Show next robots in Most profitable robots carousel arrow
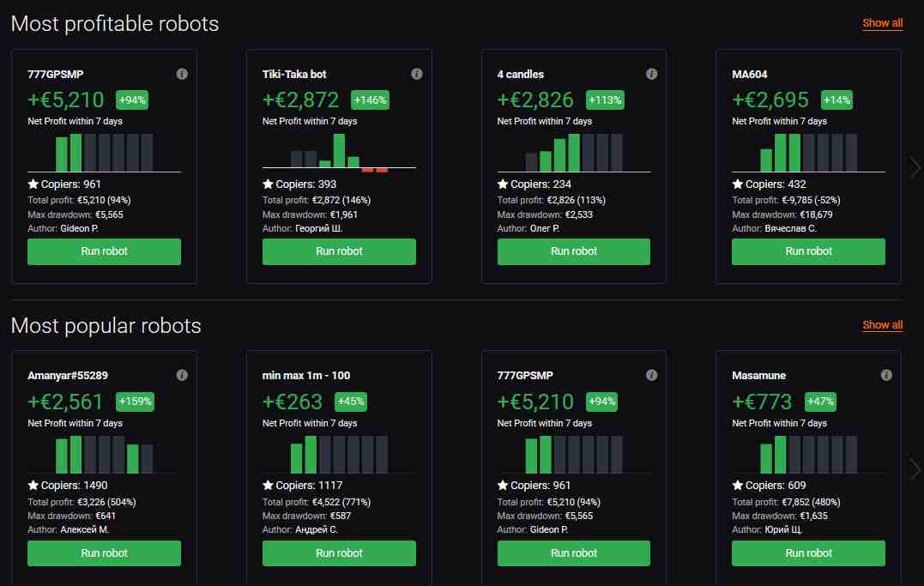 pos(915,167)
